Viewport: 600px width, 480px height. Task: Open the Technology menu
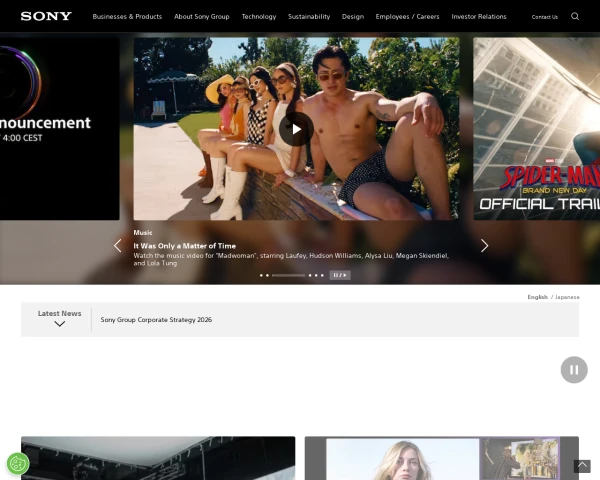259,16
